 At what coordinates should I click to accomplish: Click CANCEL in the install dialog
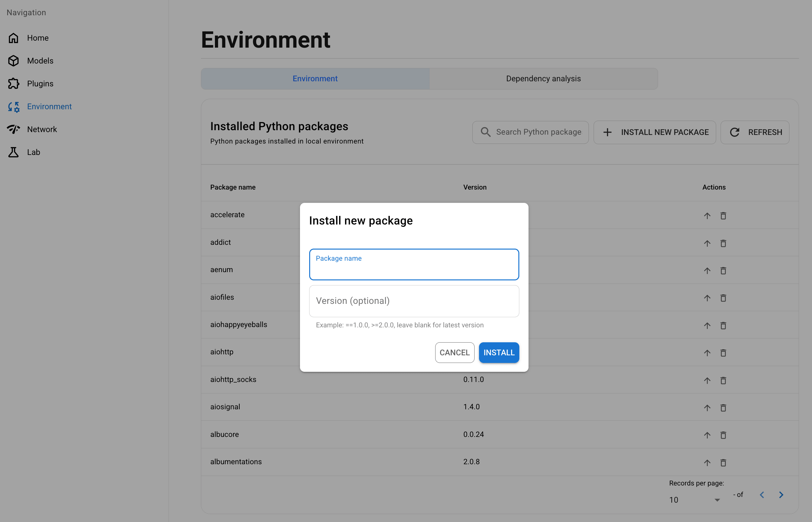[455, 352]
